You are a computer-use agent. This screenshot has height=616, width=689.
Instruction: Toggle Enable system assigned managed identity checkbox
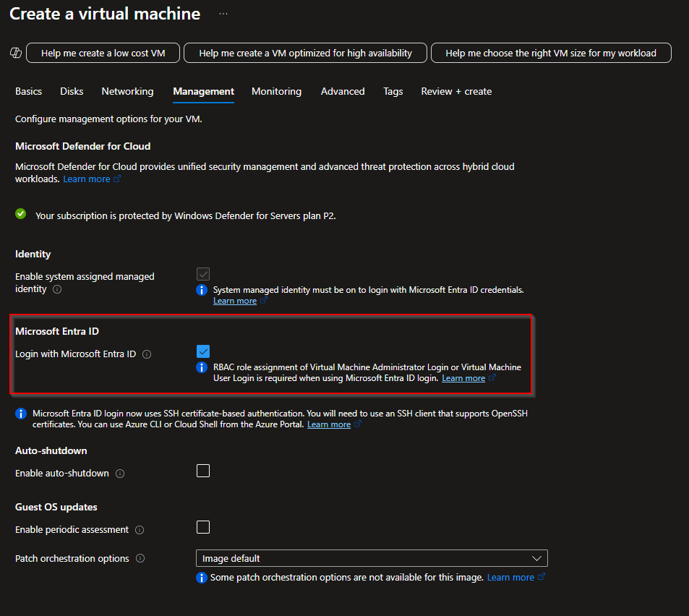203,274
